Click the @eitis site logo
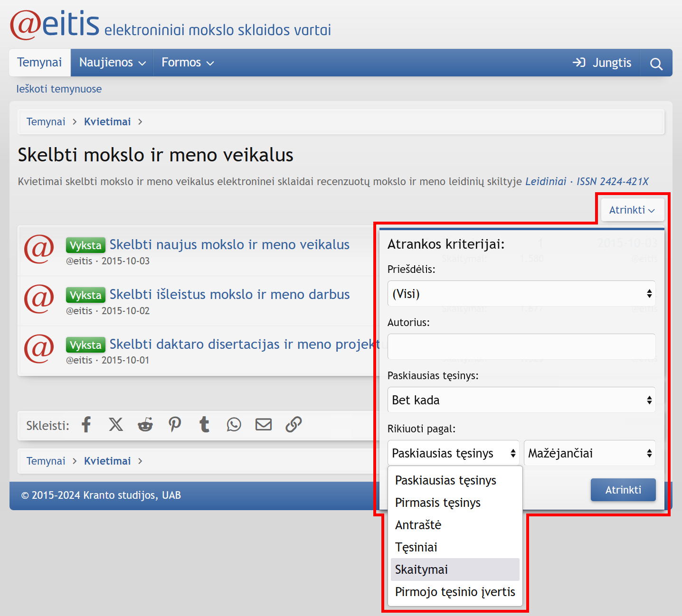 point(55,25)
